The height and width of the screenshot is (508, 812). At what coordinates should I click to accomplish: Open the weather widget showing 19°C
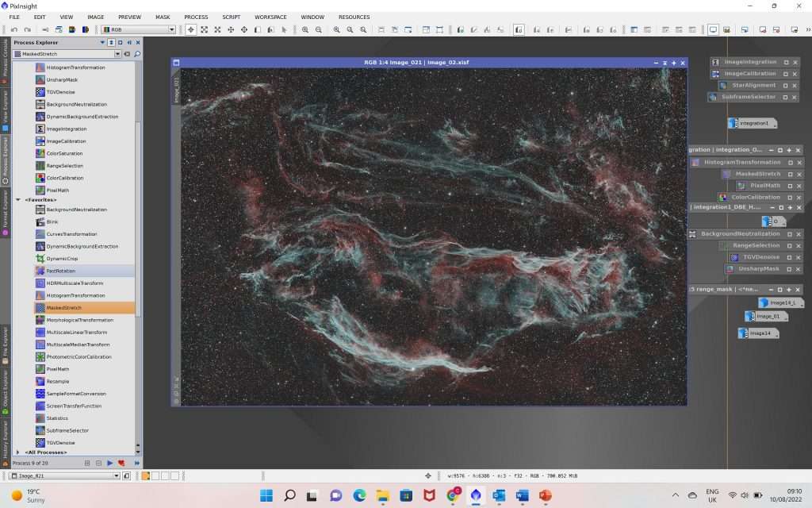[29, 495]
